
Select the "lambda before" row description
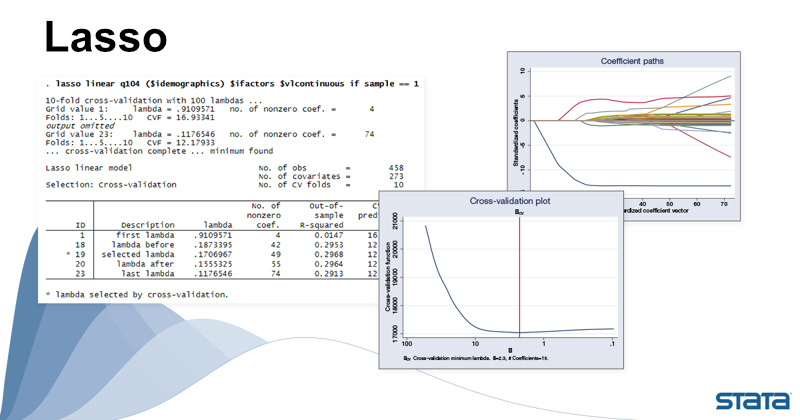142,245
